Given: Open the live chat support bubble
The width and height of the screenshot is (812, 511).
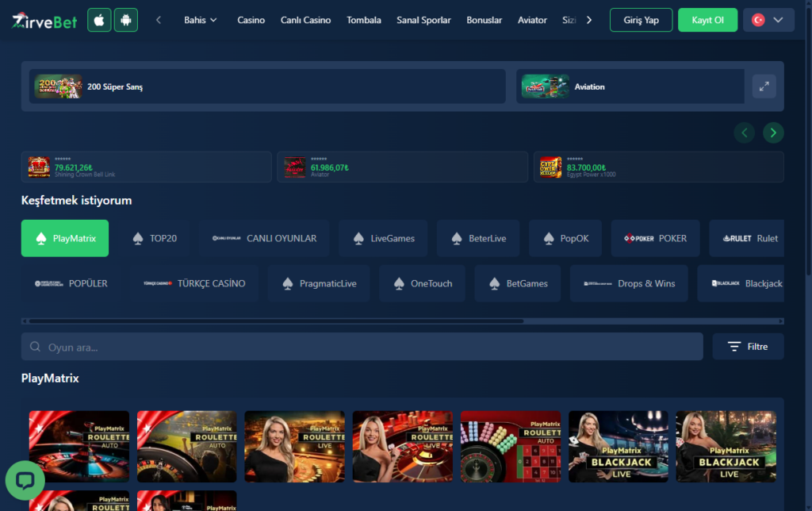Looking at the screenshot, I should click(25, 480).
